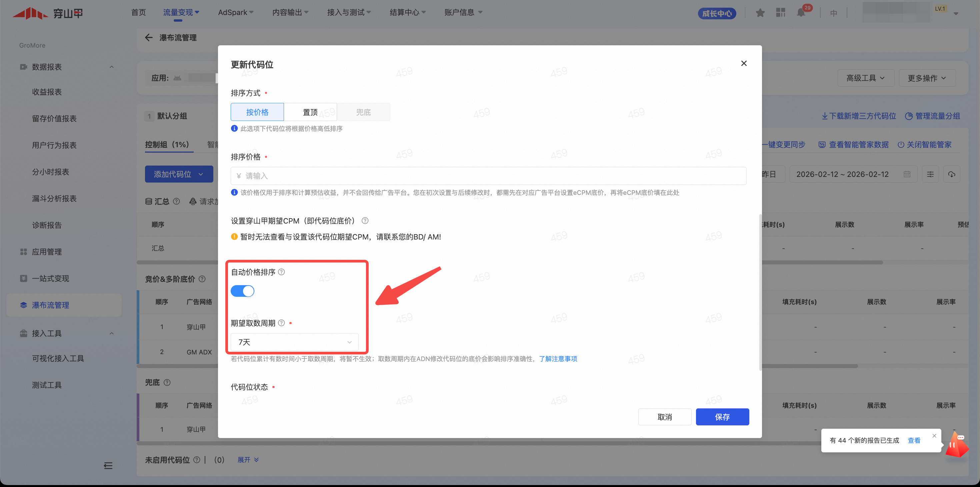Click help icon beside 期望取数周期

(x=282, y=323)
